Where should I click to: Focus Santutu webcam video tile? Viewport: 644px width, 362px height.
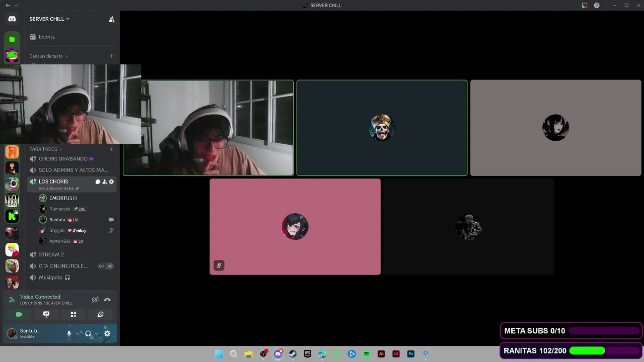pos(208,128)
